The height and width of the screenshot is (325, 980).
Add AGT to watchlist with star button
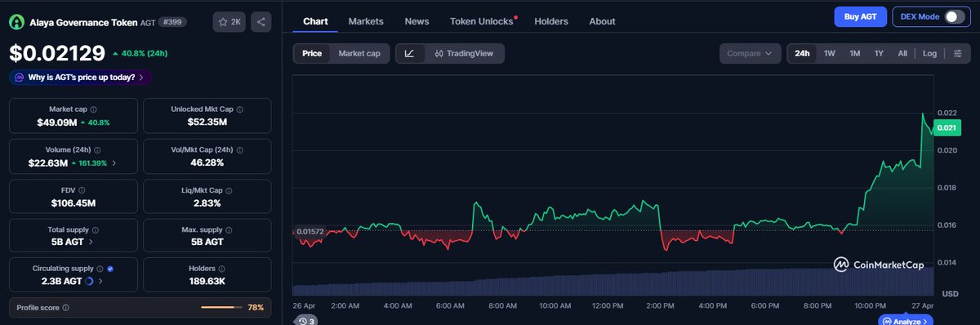click(228, 22)
